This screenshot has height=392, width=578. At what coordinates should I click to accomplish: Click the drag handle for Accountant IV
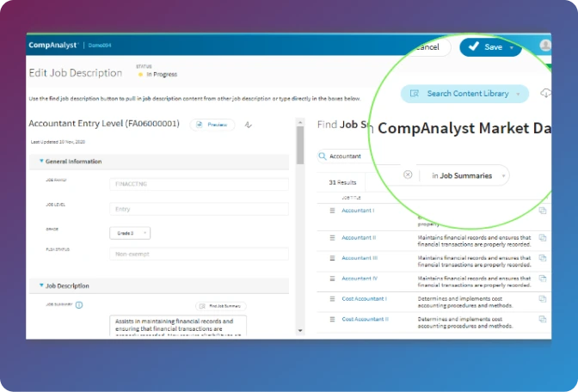pos(332,279)
